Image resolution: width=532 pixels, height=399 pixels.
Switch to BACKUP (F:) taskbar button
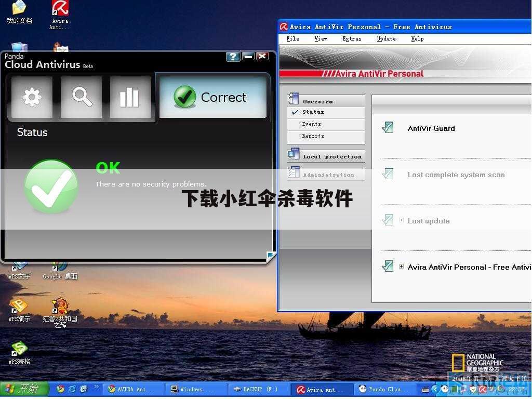point(259,389)
